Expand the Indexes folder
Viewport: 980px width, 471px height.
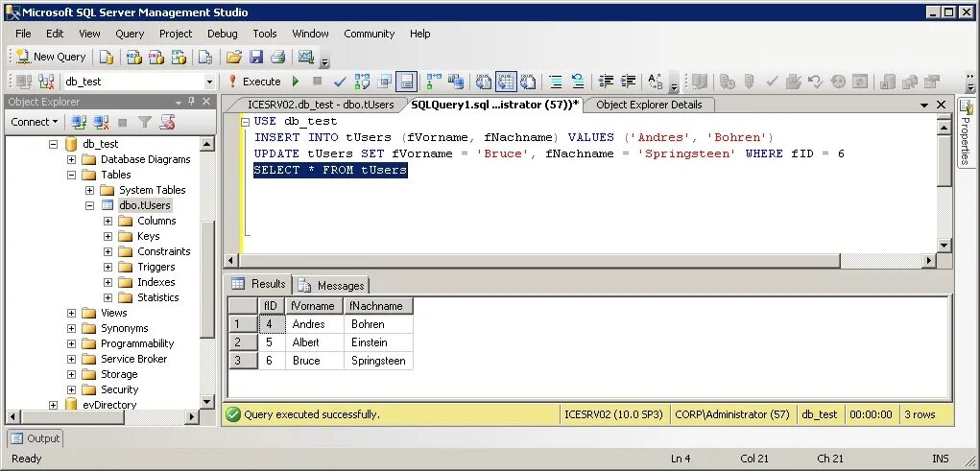click(x=108, y=282)
